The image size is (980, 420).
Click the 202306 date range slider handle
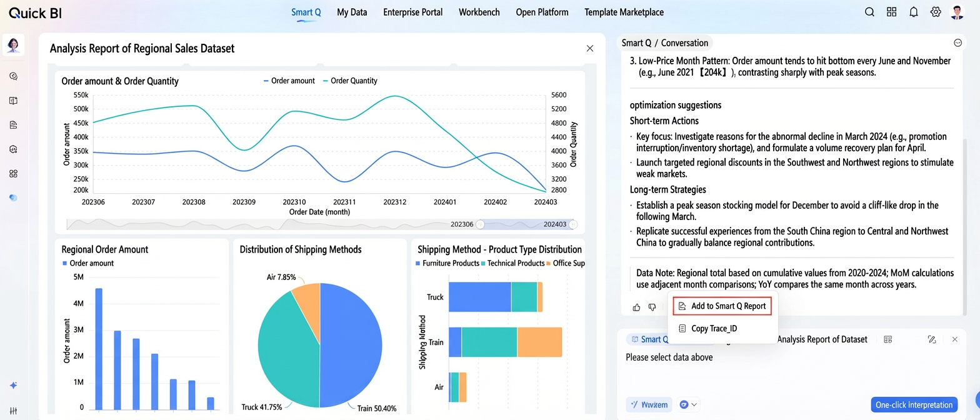[x=480, y=224]
